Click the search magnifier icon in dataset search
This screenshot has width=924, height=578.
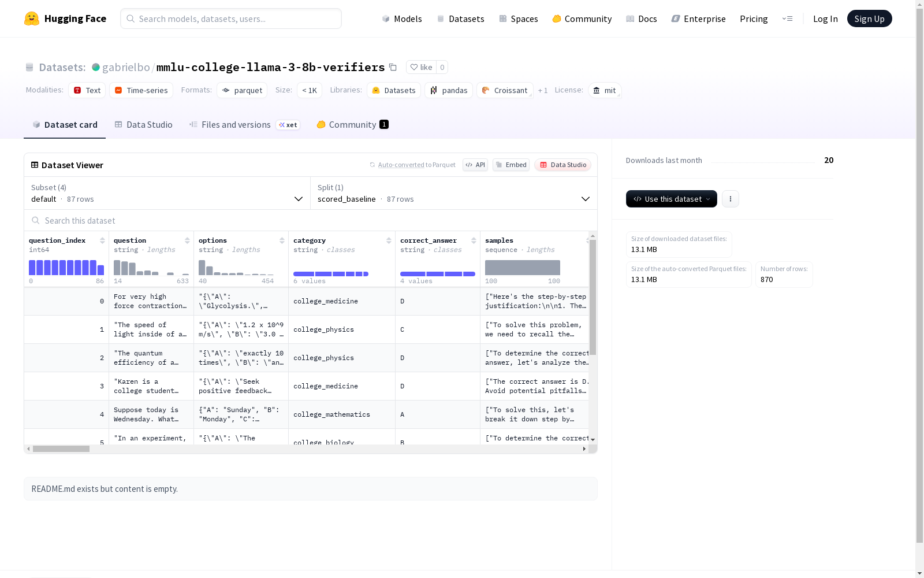point(36,221)
